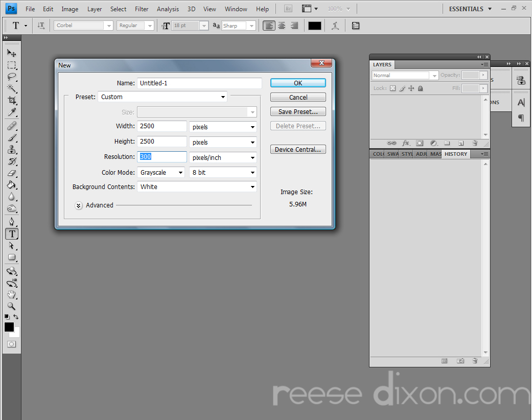Select the Dodge tool
The image size is (532, 420).
click(12, 208)
